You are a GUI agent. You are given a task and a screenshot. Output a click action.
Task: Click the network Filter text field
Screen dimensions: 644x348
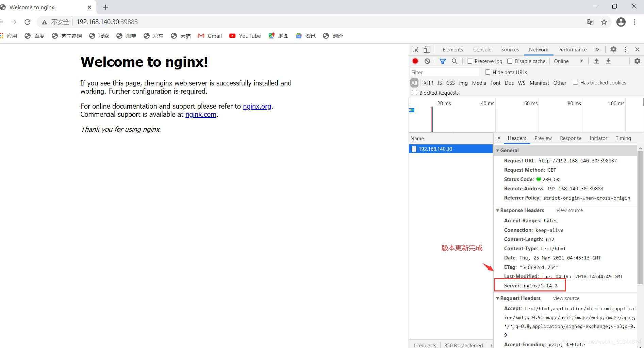click(x=444, y=73)
